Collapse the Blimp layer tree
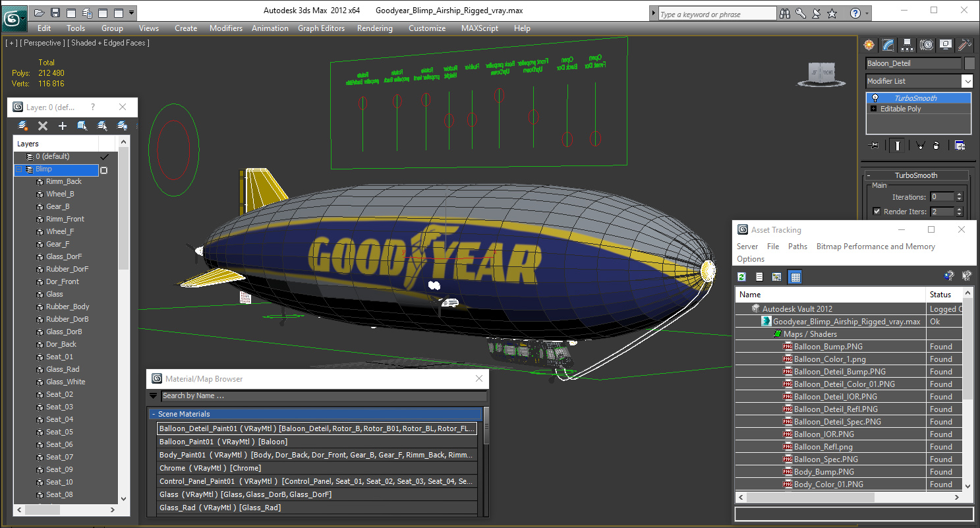The height and width of the screenshot is (528, 980). [19, 169]
